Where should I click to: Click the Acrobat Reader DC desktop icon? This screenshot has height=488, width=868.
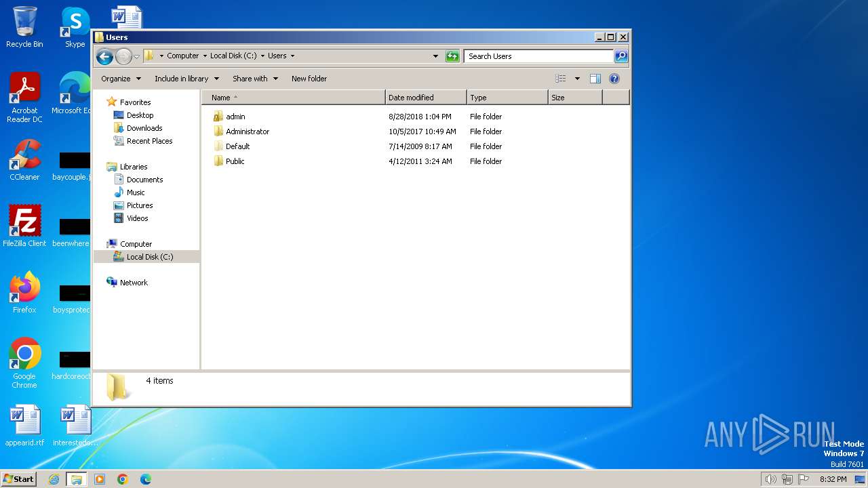click(x=24, y=98)
